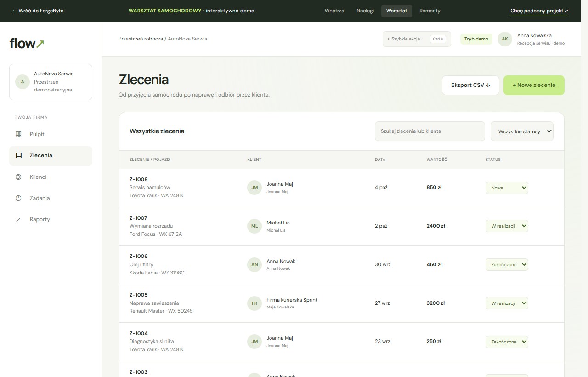Click Chcę podobny projekt link

point(539,11)
